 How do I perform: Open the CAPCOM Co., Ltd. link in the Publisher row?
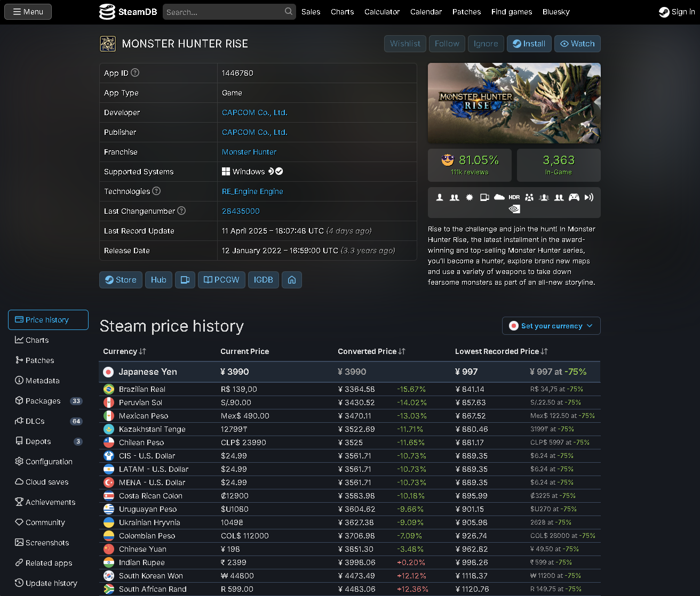[254, 132]
